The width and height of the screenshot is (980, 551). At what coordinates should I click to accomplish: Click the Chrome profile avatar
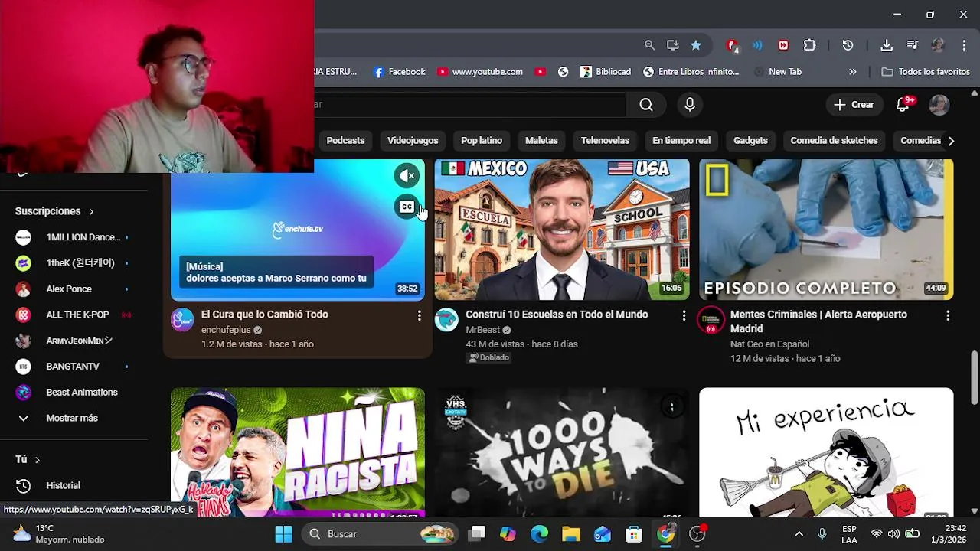939,45
